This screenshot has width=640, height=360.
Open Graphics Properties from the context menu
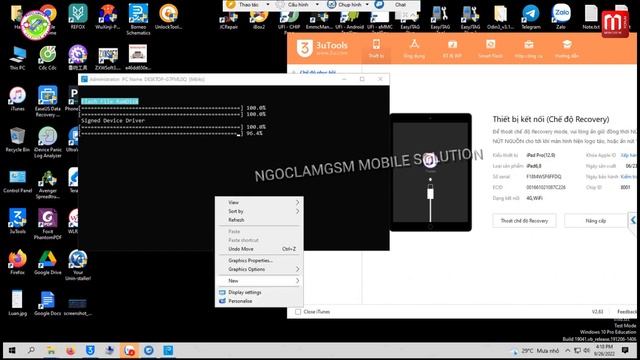[260, 260]
